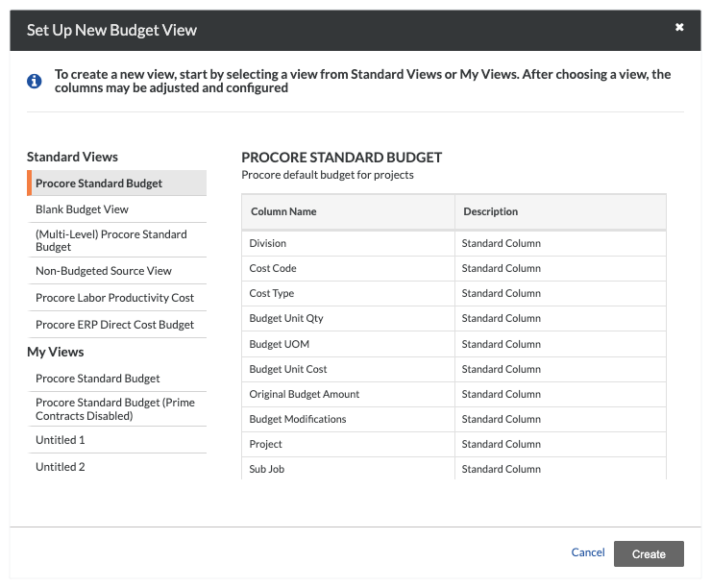Select the Untitled 1 view

point(117,440)
